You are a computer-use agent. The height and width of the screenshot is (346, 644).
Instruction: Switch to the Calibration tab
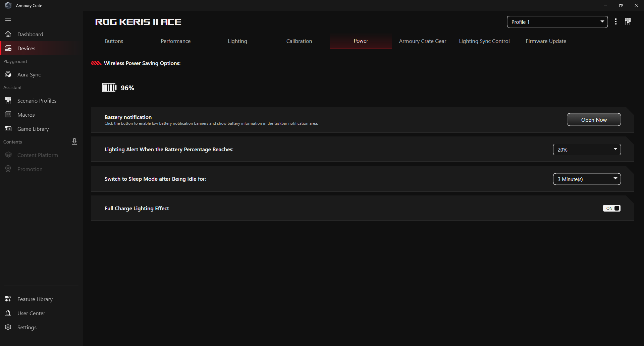pos(299,41)
